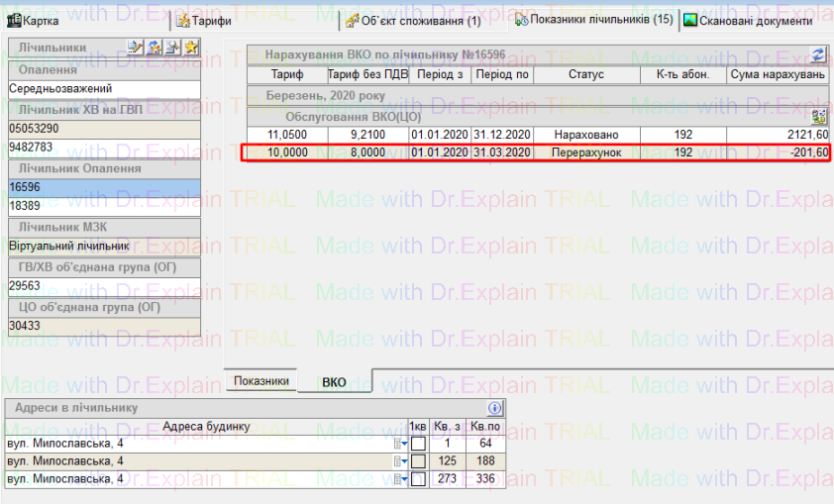
Task: Toggle 1кв checkbox for apartments 125–188
Action: click(418, 461)
